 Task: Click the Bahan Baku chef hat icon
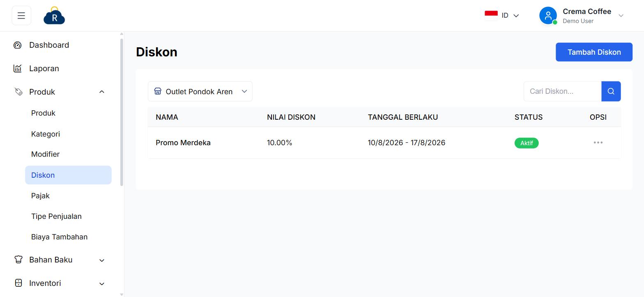click(18, 260)
